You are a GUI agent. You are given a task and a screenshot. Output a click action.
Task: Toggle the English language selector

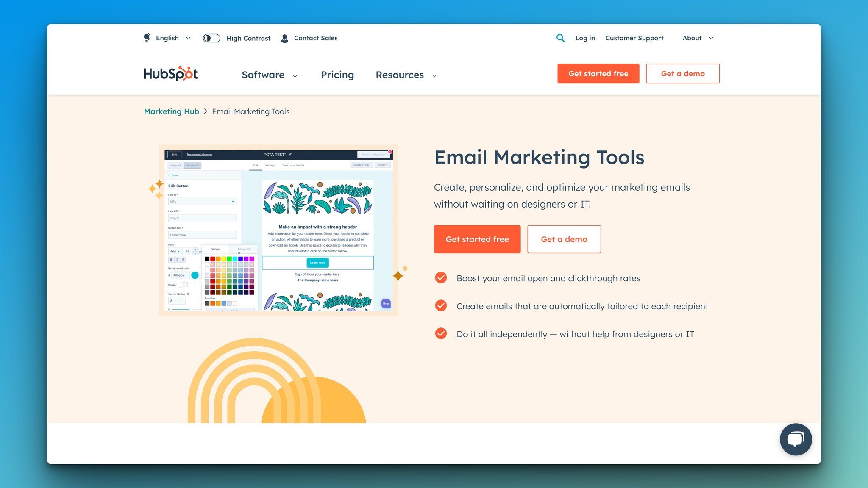pyautogui.click(x=167, y=38)
